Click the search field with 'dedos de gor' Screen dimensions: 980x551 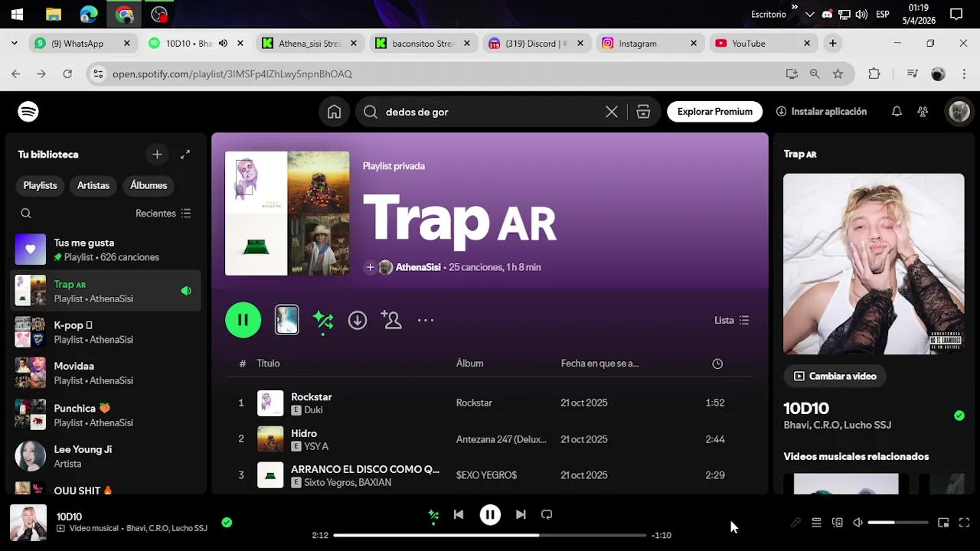(490, 112)
